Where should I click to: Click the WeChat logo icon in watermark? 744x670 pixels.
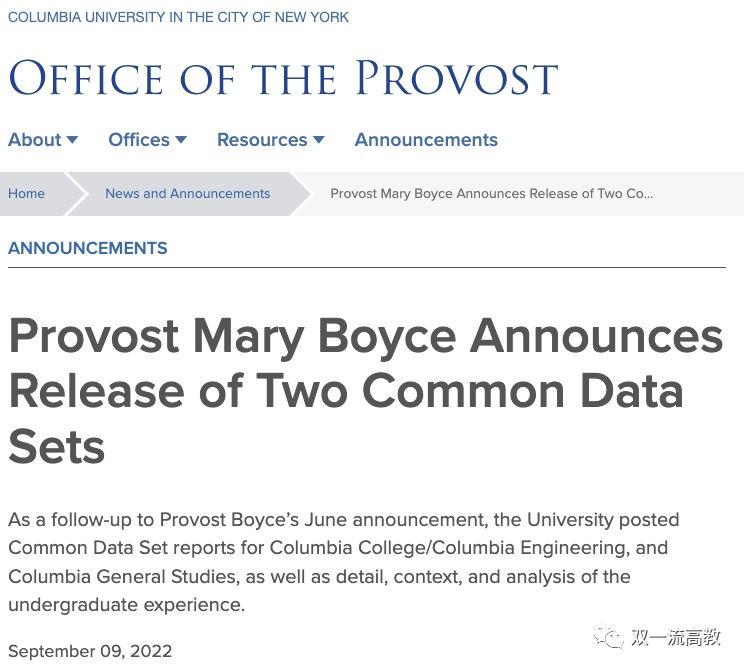point(606,637)
